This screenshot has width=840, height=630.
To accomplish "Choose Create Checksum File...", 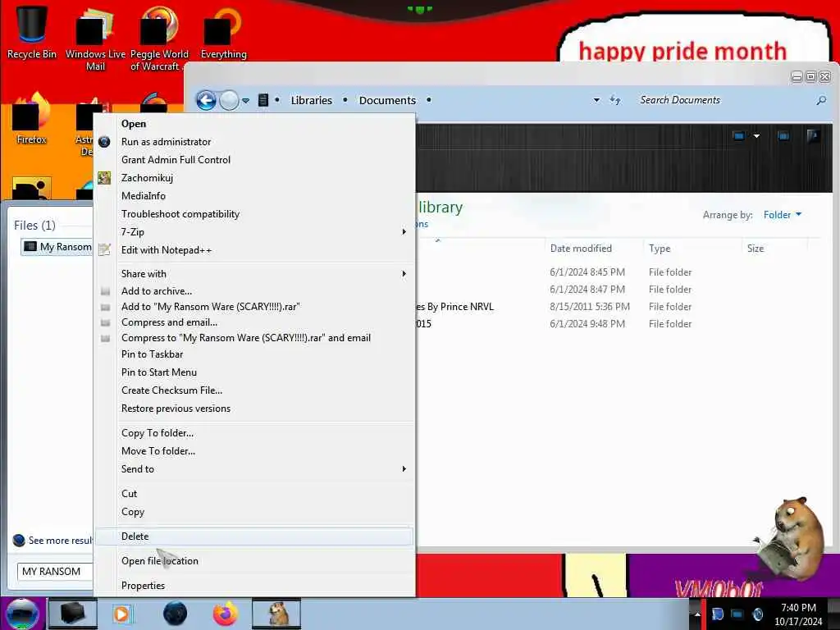I will pos(254,390).
